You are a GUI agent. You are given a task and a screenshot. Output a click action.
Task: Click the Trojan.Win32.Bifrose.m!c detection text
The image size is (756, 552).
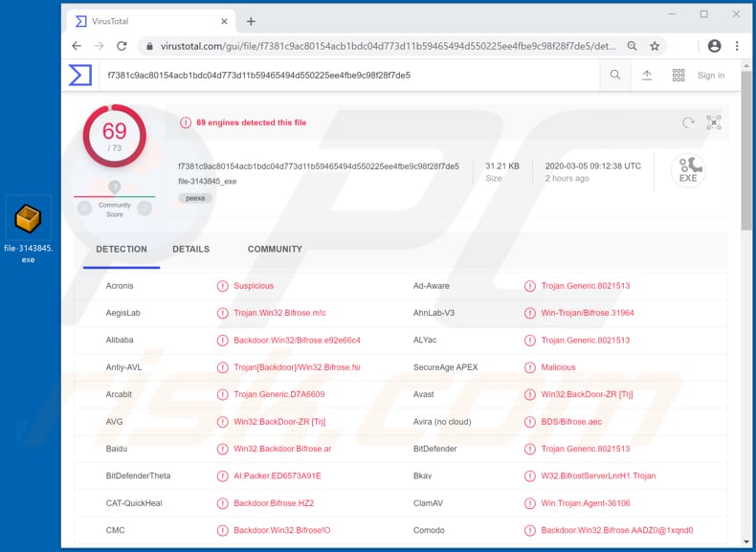pos(280,313)
